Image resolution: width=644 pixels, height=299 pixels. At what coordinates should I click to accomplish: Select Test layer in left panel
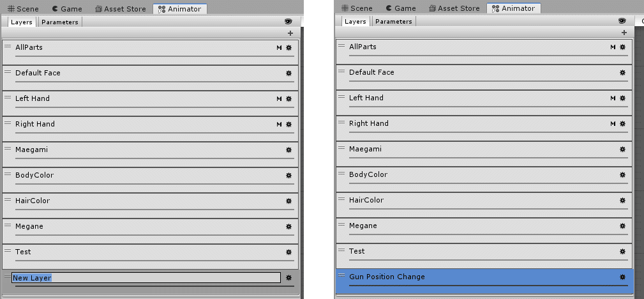coord(151,257)
